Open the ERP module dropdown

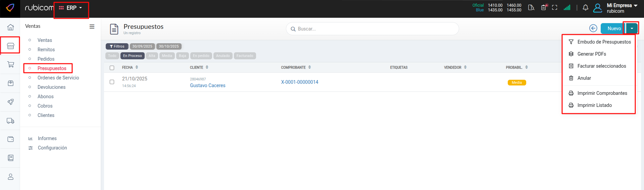click(x=71, y=8)
